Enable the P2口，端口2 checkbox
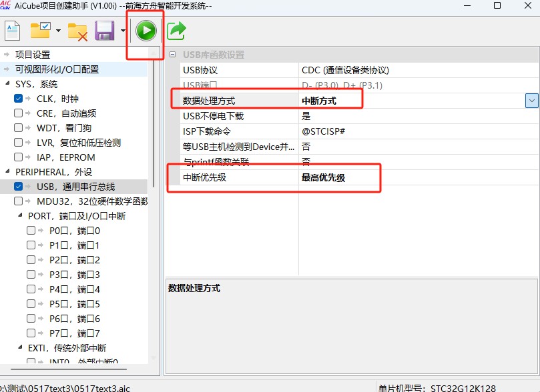The width and height of the screenshot is (540, 392). click(31, 259)
